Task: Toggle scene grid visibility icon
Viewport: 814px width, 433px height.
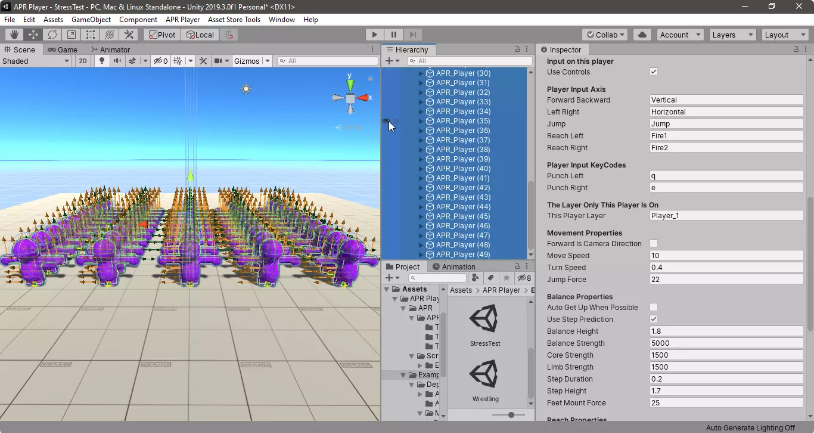Action: (x=178, y=61)
